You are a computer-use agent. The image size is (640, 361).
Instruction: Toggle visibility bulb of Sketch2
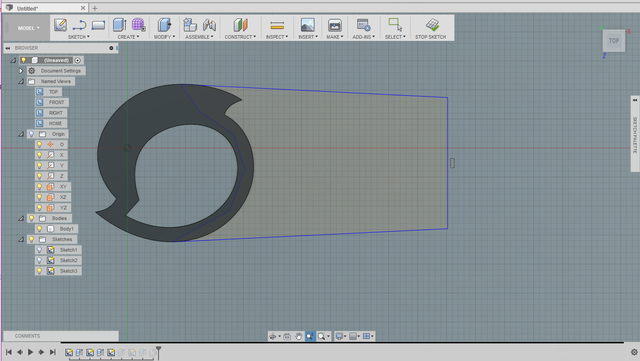point(40,260)
